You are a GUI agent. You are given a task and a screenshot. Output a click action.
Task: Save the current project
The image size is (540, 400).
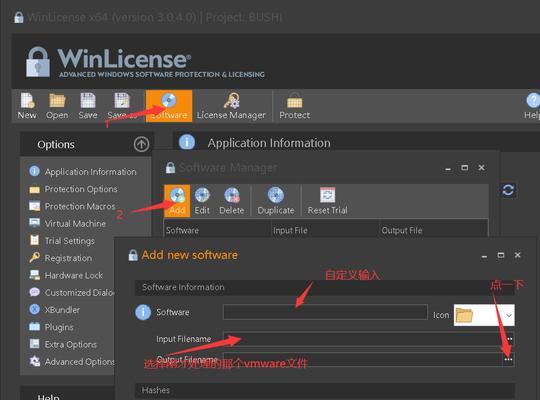click(88, 106)
